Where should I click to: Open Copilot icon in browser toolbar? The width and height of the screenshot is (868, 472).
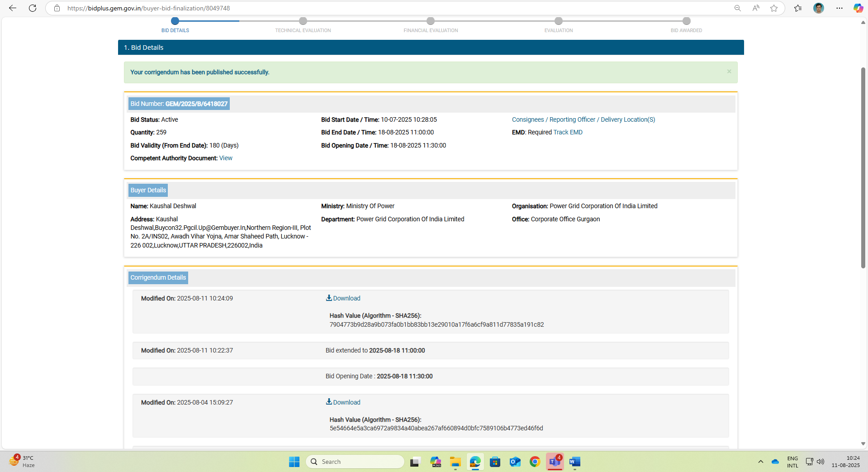858,8
